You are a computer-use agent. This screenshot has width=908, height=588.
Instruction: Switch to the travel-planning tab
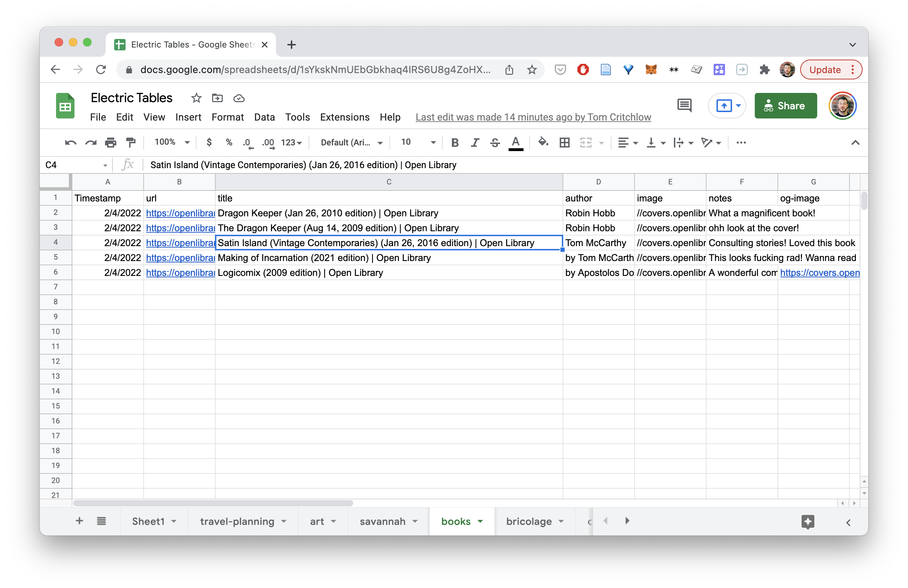243,521
